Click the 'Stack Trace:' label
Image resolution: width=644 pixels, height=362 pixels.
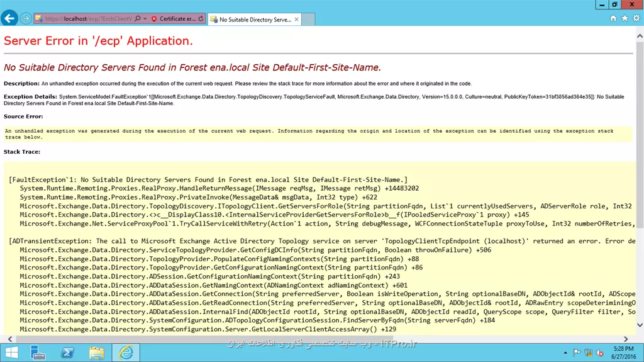coord(22,152)
